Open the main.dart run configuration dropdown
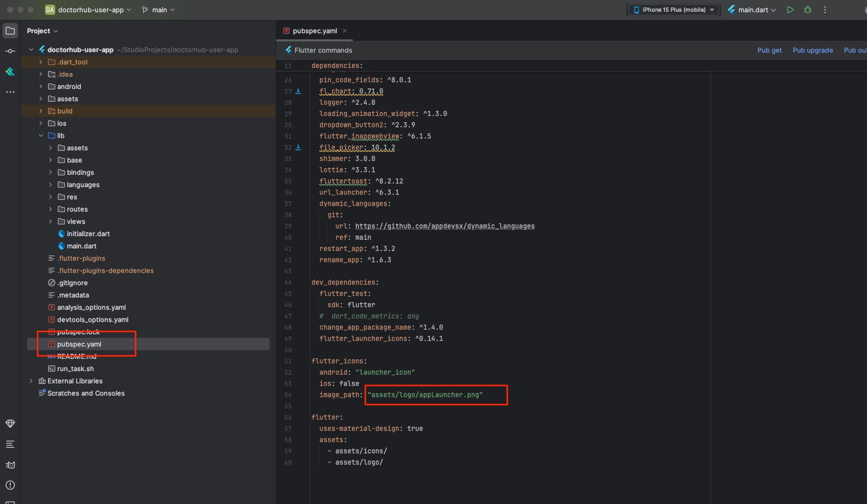 pyautogui.click(x=751, y=10)
